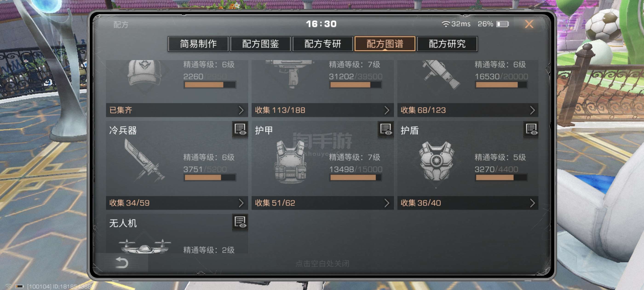
Task: Expand the 收集 113/188 row
Action: click(322, 110)
